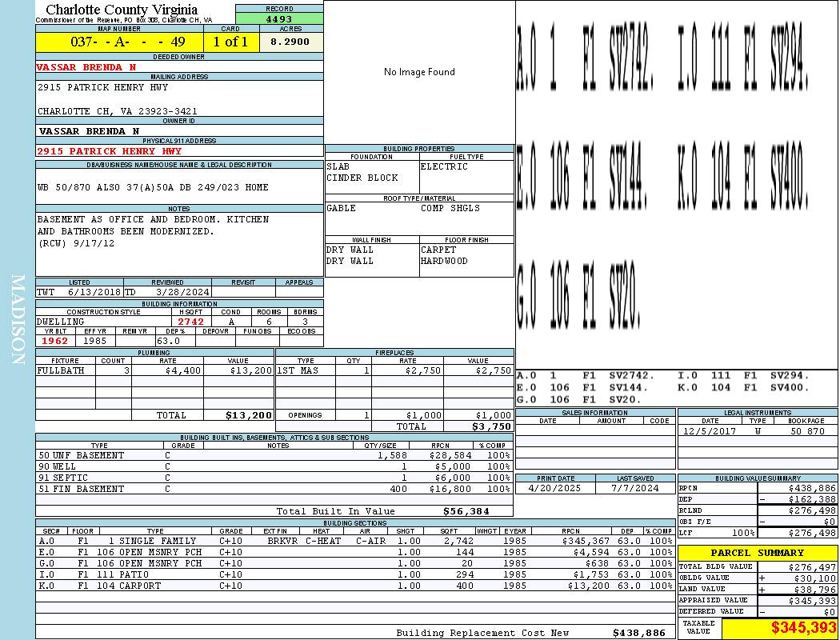The image size is (840, 640).
Task: Click the HSQFT value 2742
Action: (x=190, y=322)
